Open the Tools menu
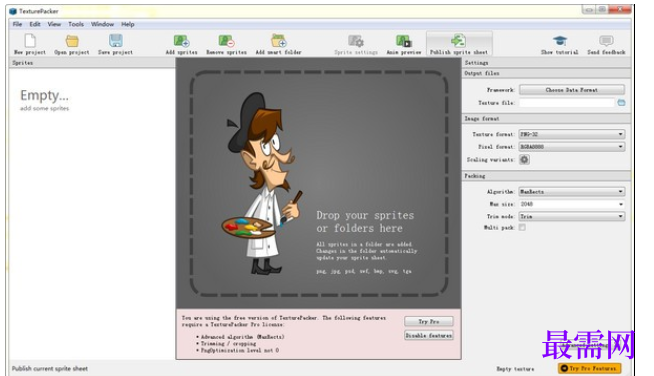Viewport: 654px width, 376px height. 76,24
